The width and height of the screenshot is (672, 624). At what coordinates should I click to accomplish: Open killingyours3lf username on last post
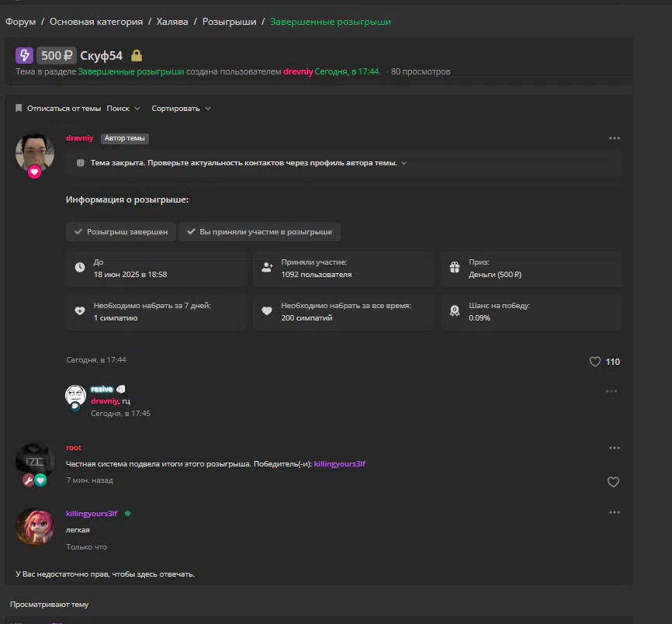point(92,514)
